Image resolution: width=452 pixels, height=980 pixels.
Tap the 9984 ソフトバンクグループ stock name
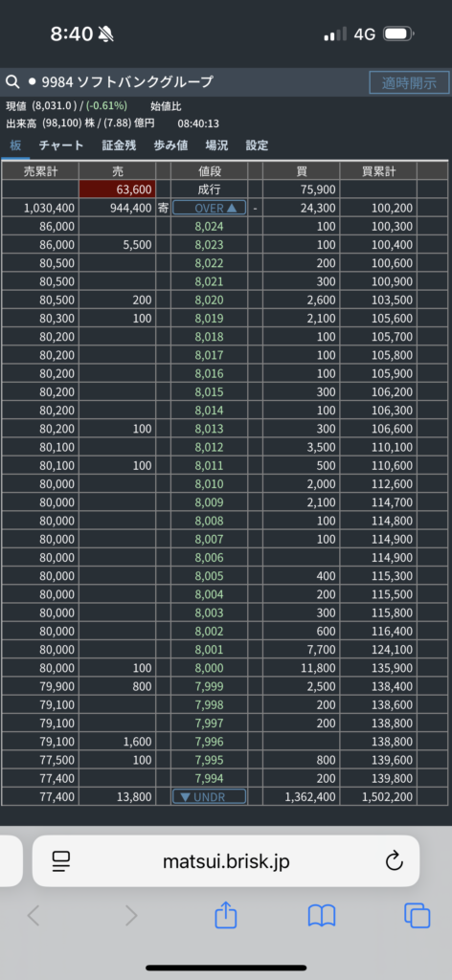point(127,82)
